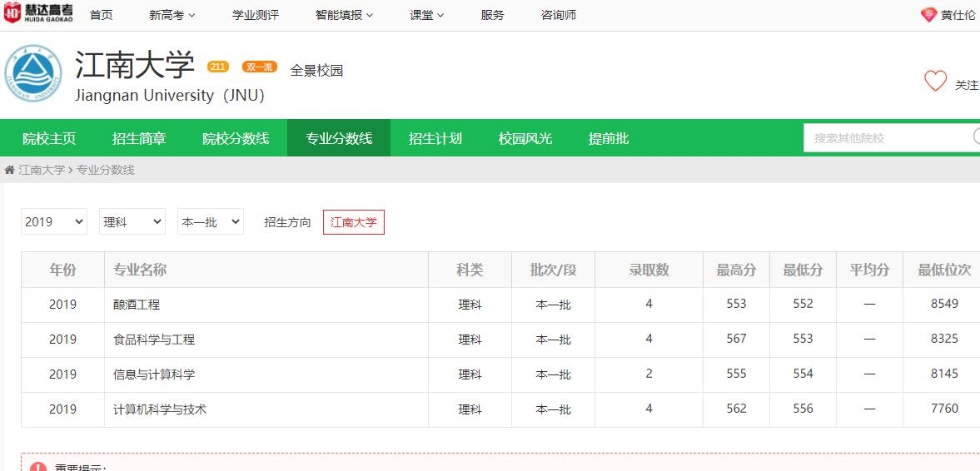
Task: Click the red diamond VIP icon
Action: pos(928,15)
